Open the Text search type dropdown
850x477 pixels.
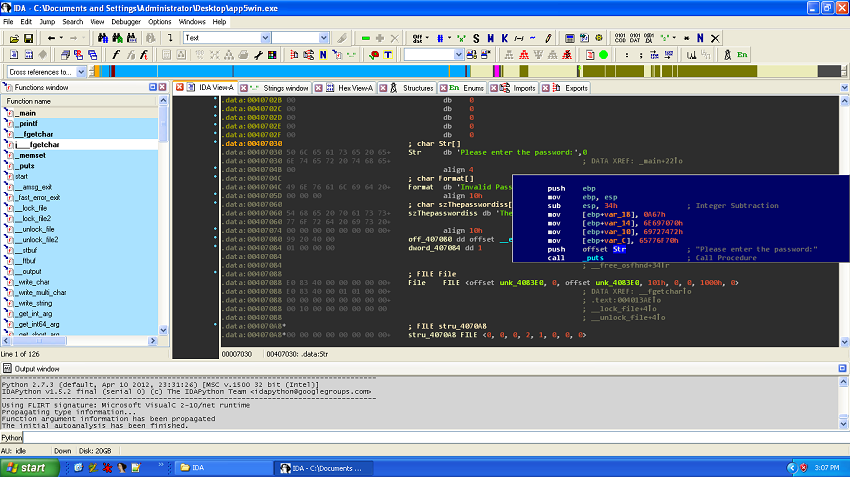(x=265, y=38)
